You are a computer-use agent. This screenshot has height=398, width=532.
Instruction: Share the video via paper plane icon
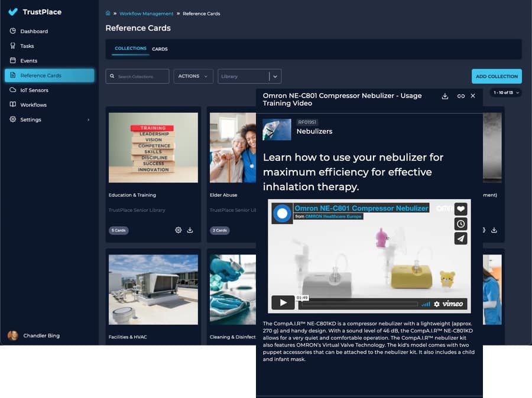(x=460, y=239)
